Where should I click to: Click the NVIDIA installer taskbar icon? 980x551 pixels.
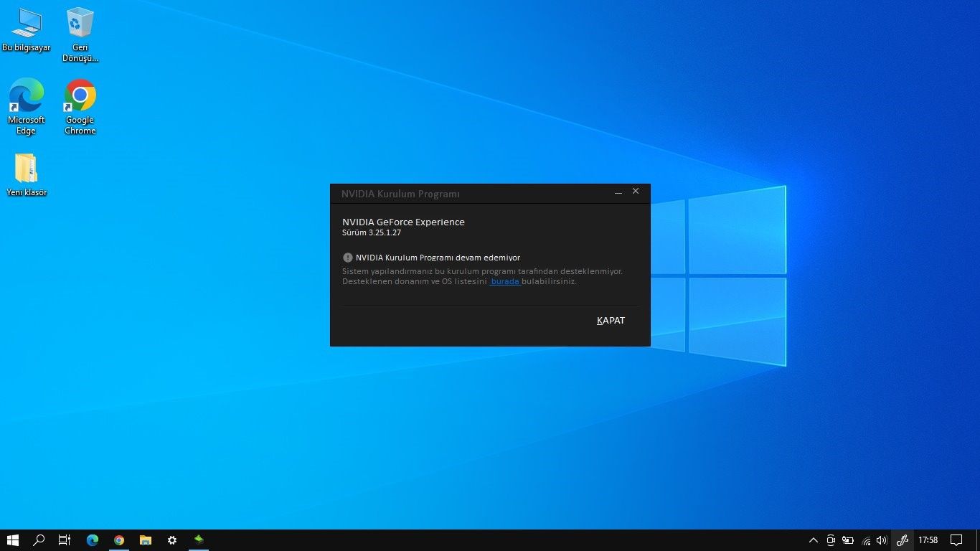click(199, 540)
